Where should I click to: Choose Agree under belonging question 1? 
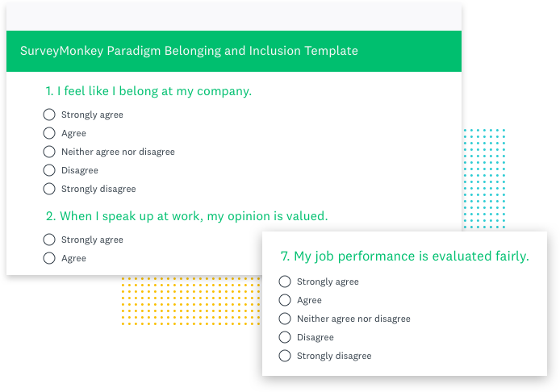49,133
